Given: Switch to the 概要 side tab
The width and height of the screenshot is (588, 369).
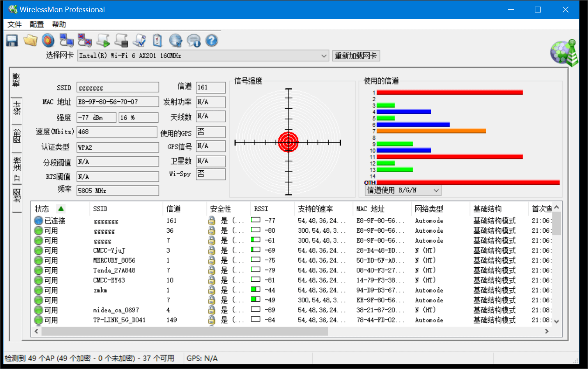Looking at the screenshot, I should click(x=16, y=81).
